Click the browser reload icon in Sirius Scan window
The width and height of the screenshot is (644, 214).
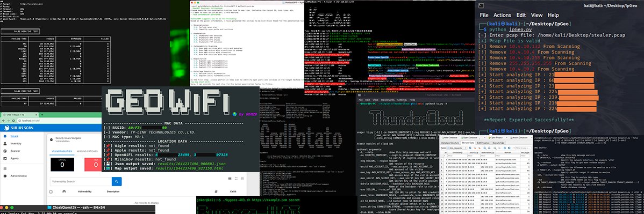tap(13, 121)
